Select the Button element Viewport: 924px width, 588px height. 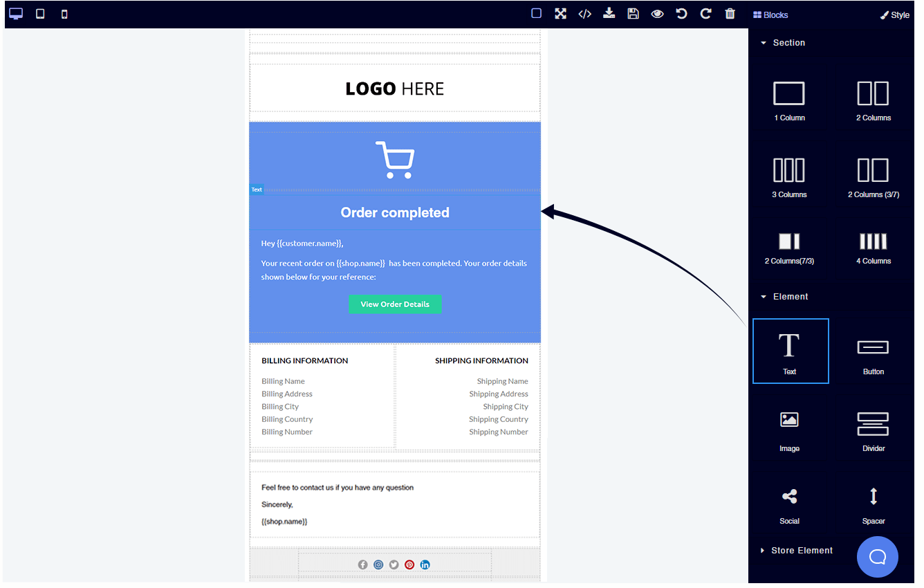click(x=873, y=351)
